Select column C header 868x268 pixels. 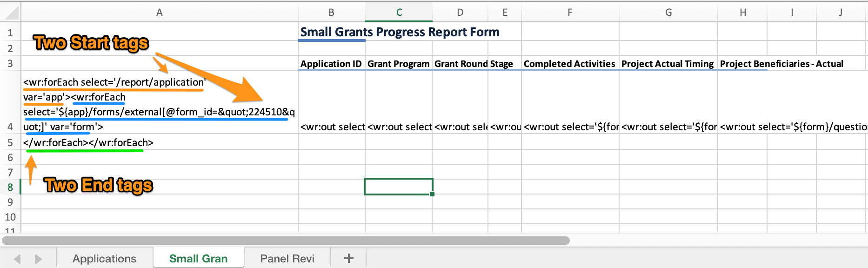coord(399,13)
